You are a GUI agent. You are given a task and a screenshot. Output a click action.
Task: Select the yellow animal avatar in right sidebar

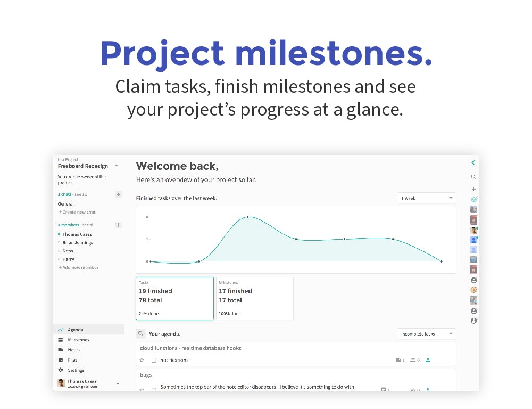point(473,290)
